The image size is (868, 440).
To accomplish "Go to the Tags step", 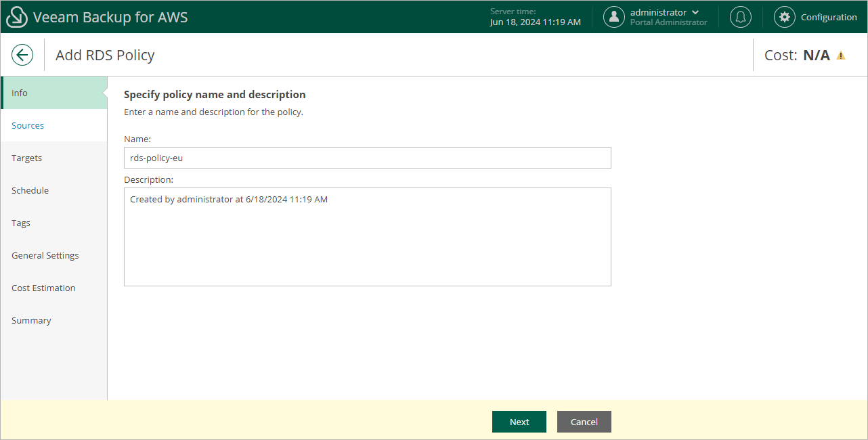I will pyautogui.click(x=53, y=223).
